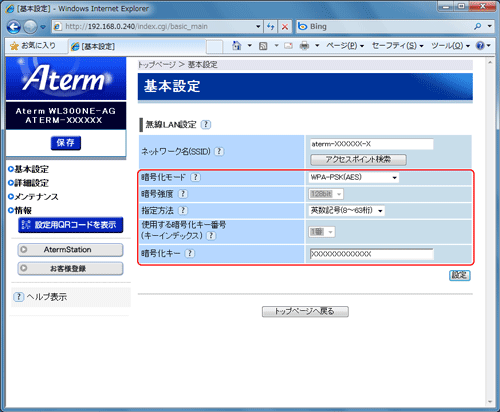Click the home icon in command bar
Image resolution: width=500 pixels, height=412 pixels.
click(x=236, y=46)
